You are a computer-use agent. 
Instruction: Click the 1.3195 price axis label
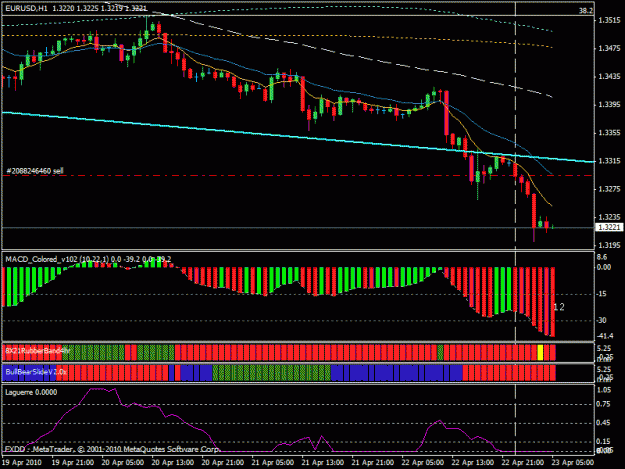coord(609,245)
